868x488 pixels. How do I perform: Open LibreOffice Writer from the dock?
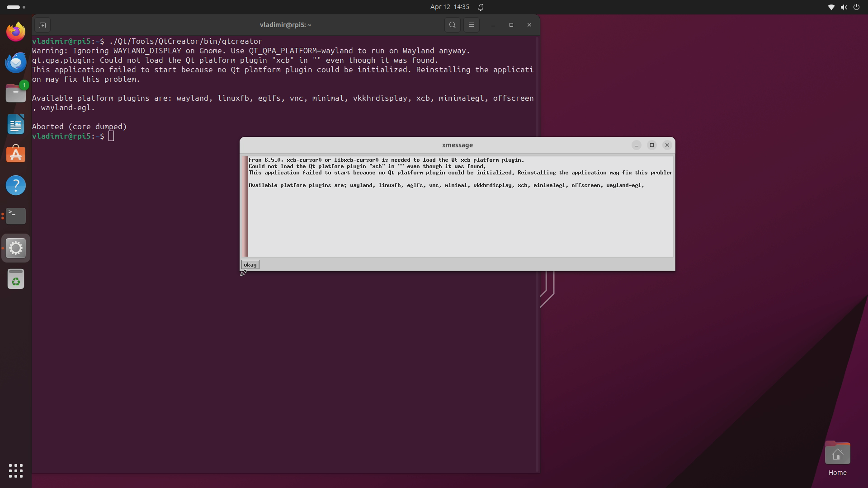pyautogui.click(x=16, y=124)
